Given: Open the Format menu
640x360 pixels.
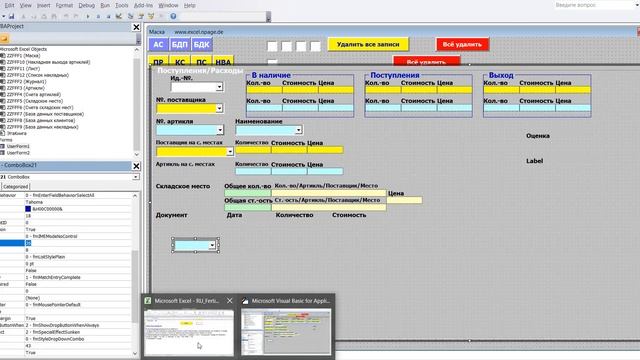Looking at the screenshot, I should click(x=64, y=5).
